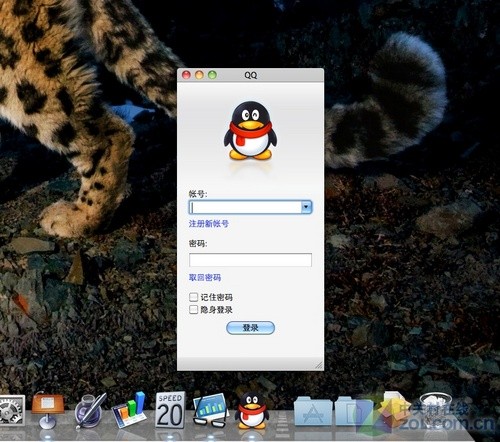Enable the 隐身登录 checkbox
Screen dimensions: 500x442
coord(193,310)
